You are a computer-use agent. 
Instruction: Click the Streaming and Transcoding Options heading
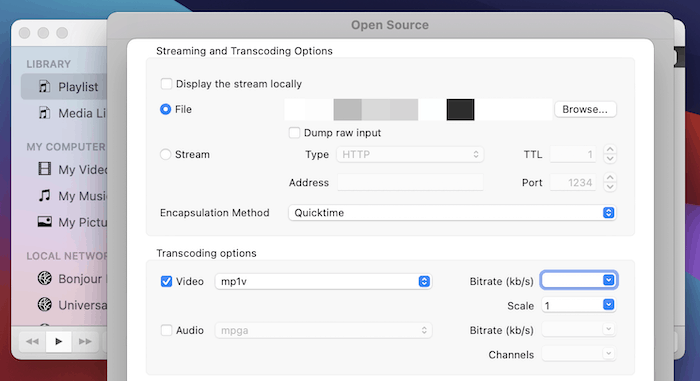[244, 51]
